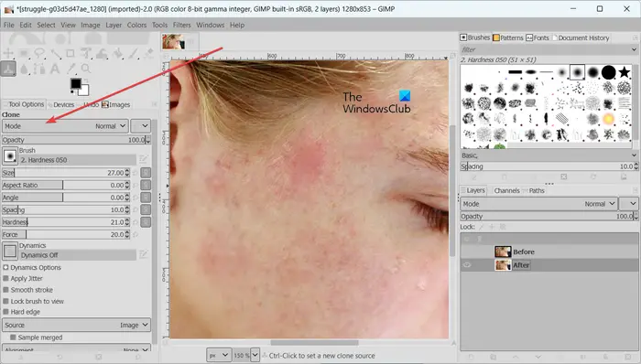Hide the After layer via eye icon

click(467, 265)
